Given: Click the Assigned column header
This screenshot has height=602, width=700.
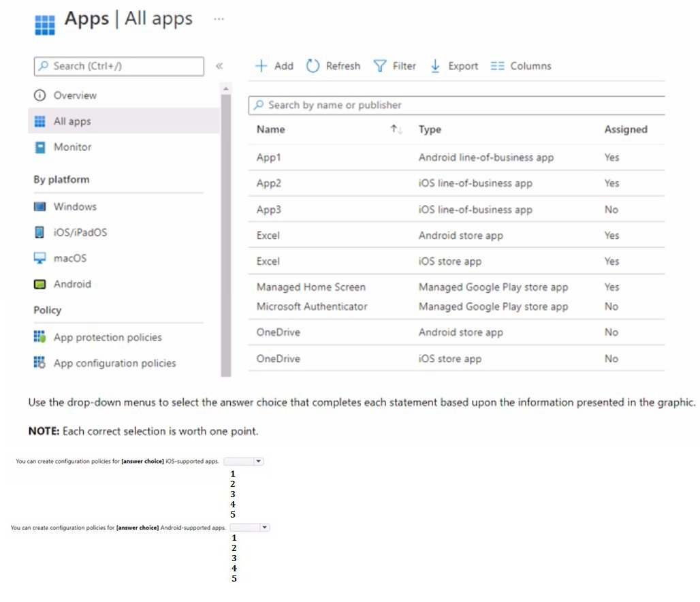Looking at the screenshot, I should click(x=626, y=129).
